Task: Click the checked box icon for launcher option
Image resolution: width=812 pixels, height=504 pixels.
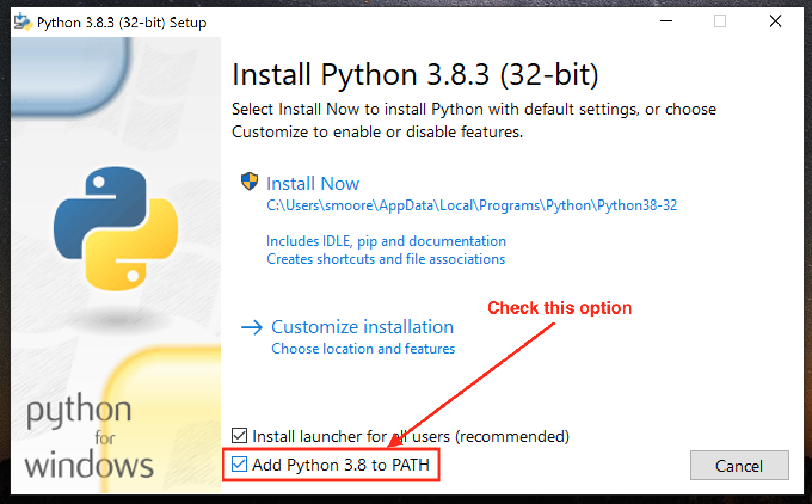Action: coord(239,435)
